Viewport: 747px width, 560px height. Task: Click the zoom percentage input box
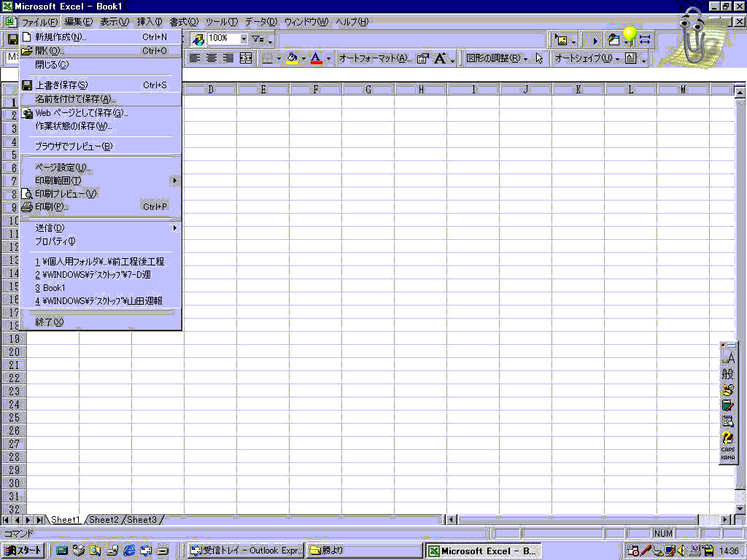pos(223,39)
